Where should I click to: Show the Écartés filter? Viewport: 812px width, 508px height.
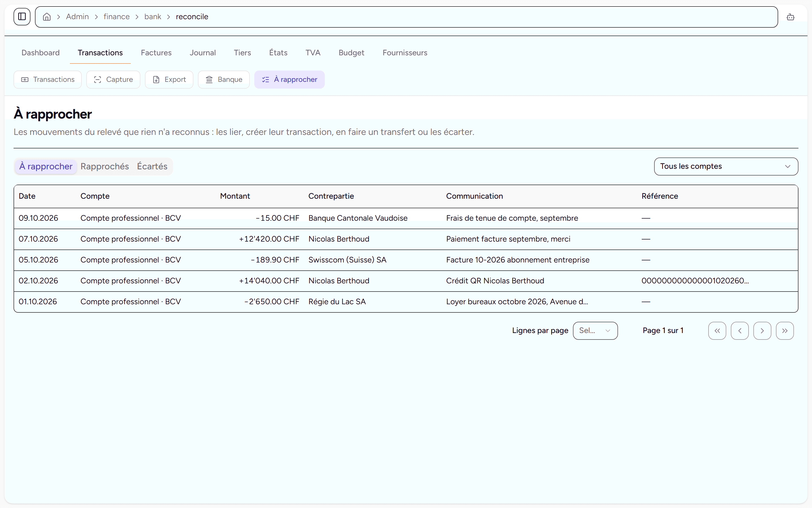click(152, 166)
